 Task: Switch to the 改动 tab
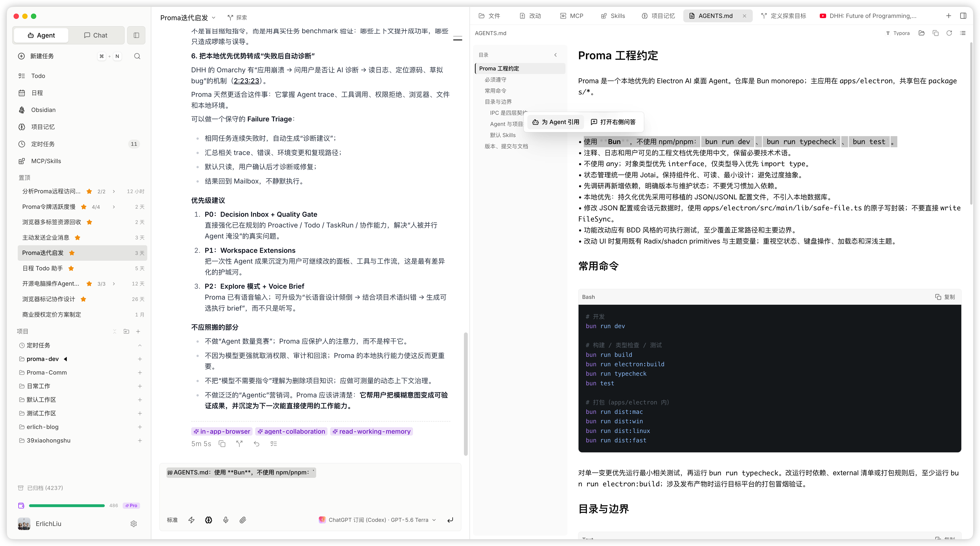point(530,16)
